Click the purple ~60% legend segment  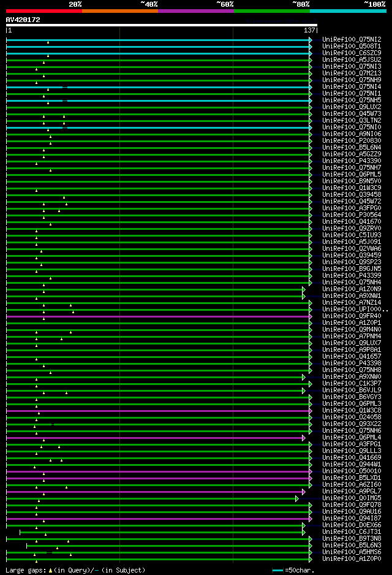195,11
